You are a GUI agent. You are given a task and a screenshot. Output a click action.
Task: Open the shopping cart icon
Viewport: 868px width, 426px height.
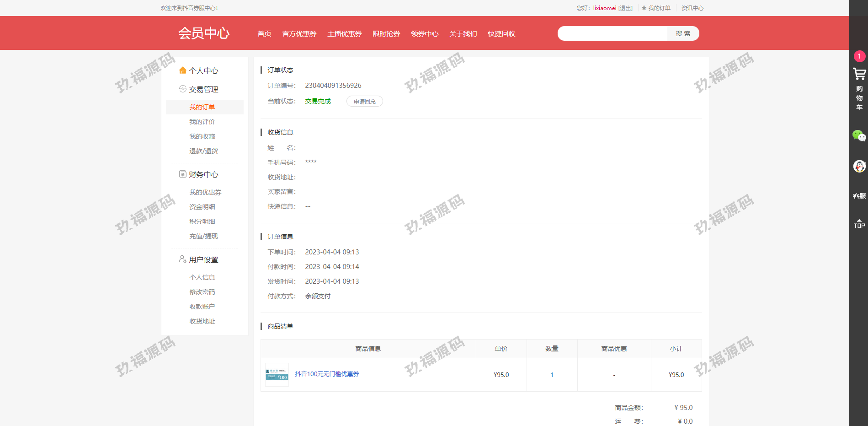[x=859, y=74]
